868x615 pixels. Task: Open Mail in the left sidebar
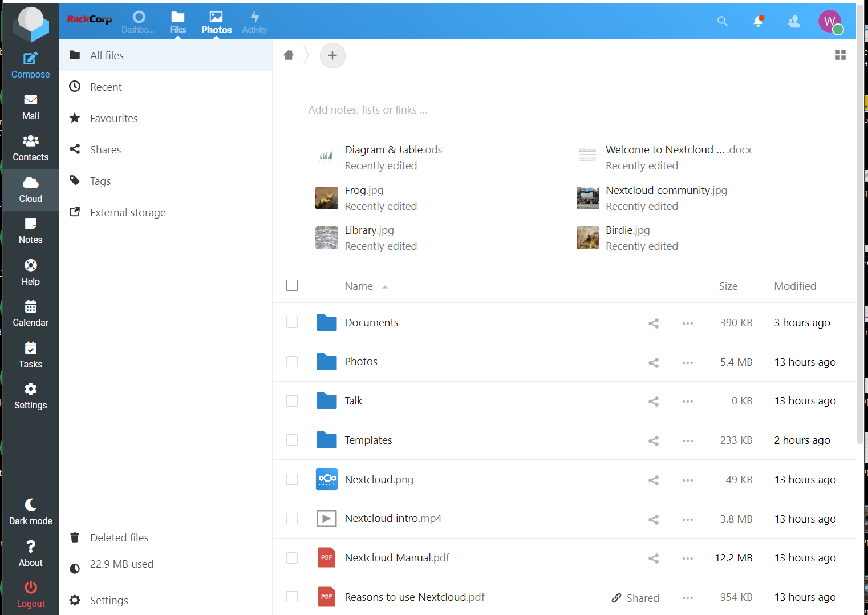[31, 107]
